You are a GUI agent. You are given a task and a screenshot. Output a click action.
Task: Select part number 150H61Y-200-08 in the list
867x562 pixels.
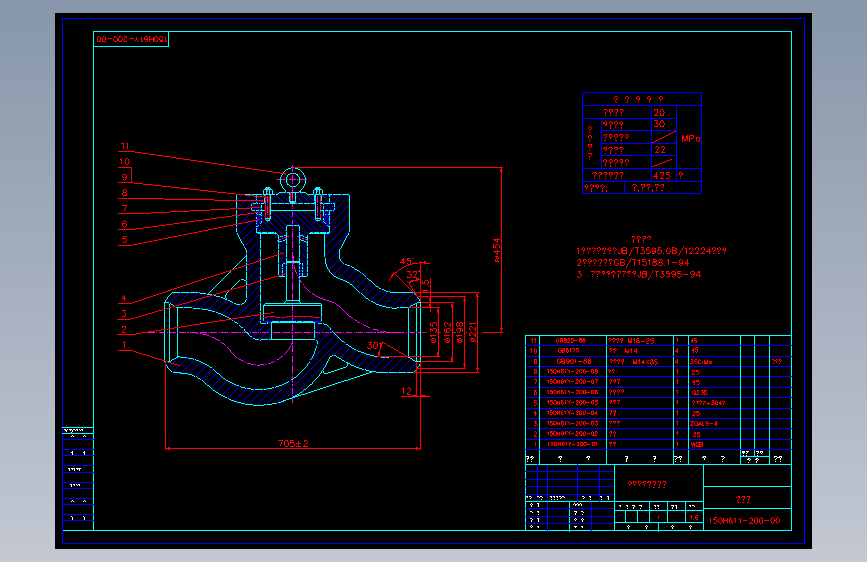572,372
